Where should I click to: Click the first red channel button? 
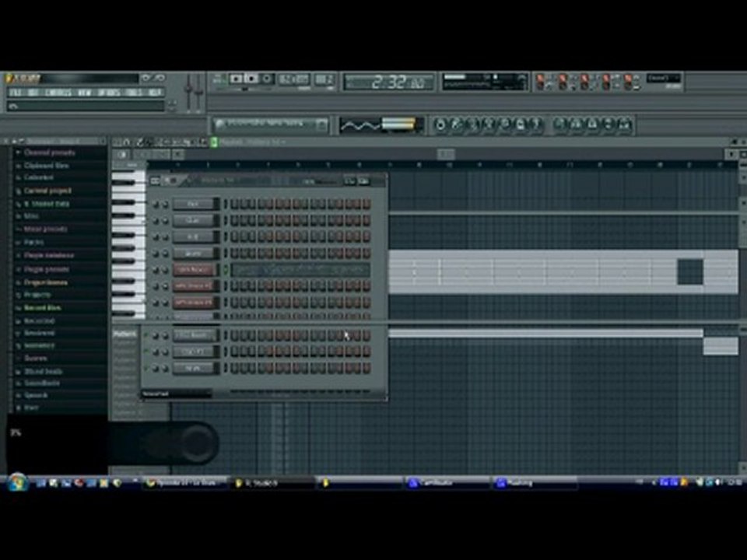[194, 270]
